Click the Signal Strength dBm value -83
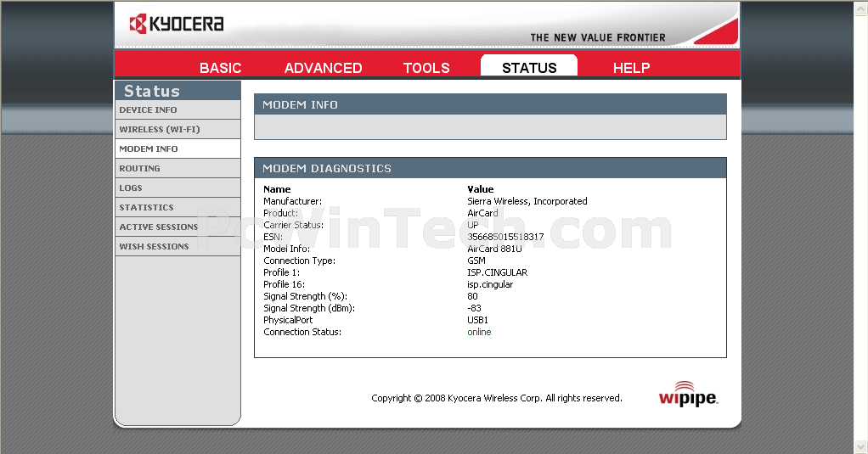Image resolution: width=868 pixels, height=454 pixels. tap(474, 309)
